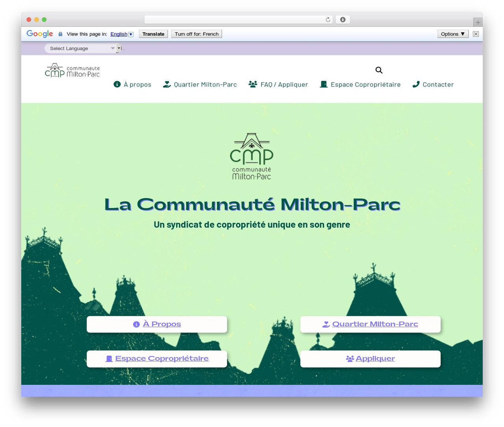Click the people icon beside FAQ / Appliquer
Image resolution: width=504 pixels, height=427 pixels.
[x=253, y=84]
